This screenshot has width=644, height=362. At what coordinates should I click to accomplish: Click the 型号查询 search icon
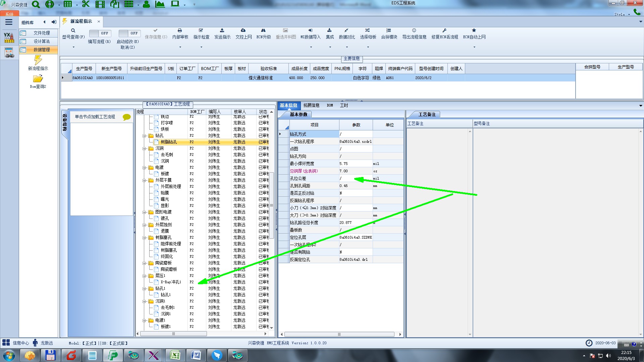(x=73, y=31)
